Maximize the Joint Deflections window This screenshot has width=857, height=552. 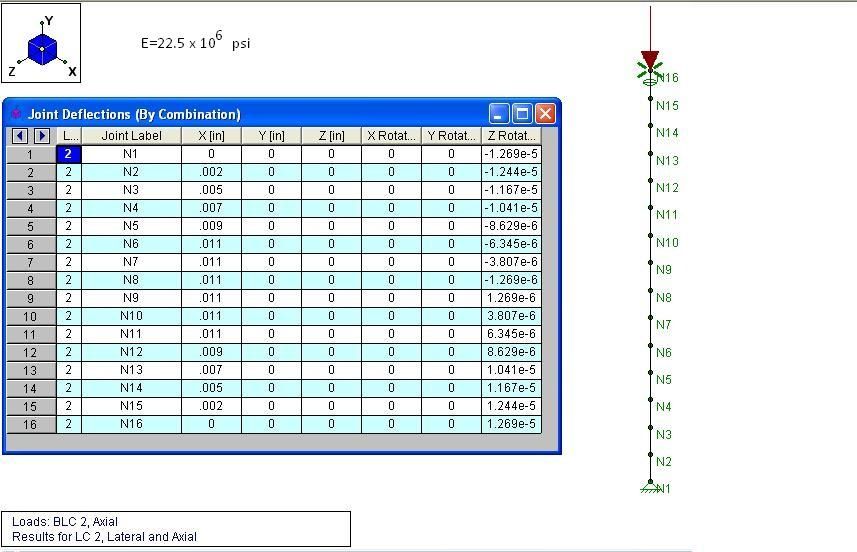(522, 114)
